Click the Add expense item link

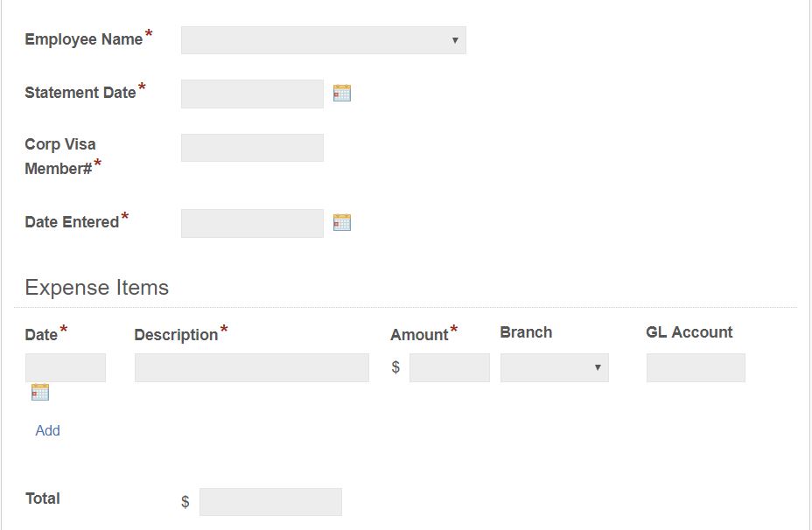coord(48,430)
